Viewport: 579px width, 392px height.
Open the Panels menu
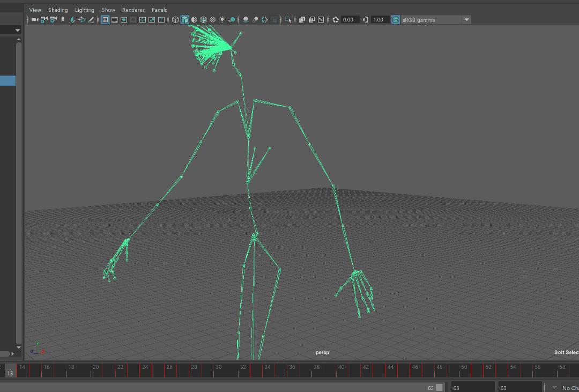click(x=159, y=10)
